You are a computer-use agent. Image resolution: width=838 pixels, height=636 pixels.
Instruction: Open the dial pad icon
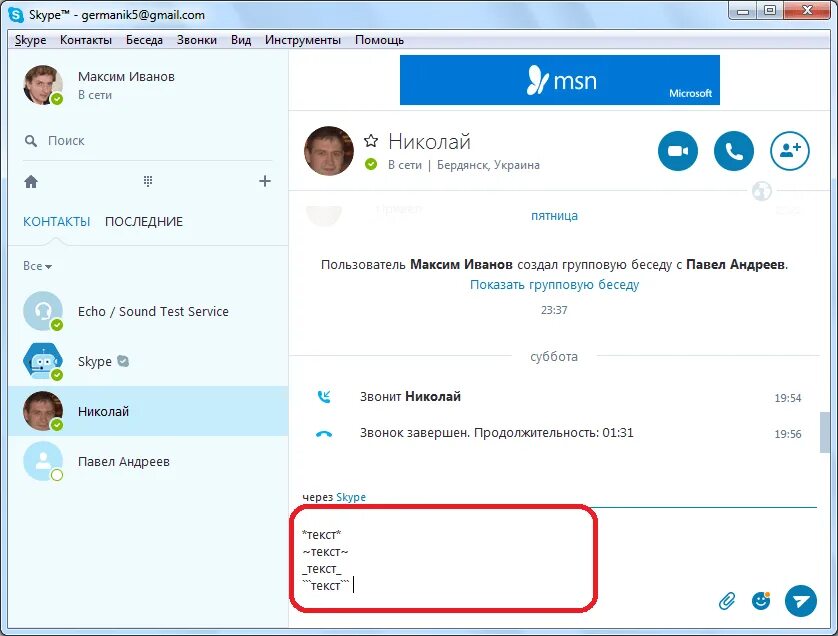[148, 181]
